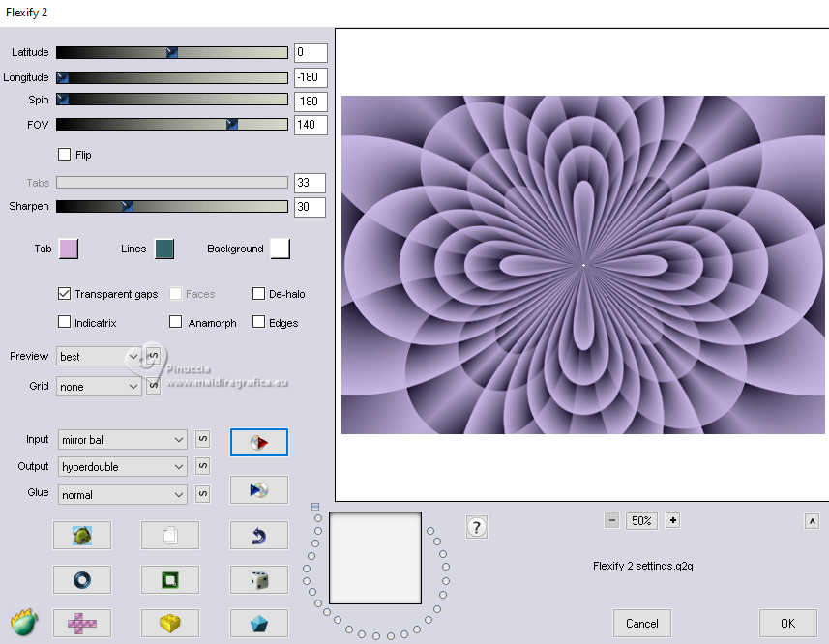Click the white preset square inside the dot ring

tap(375, 558)
